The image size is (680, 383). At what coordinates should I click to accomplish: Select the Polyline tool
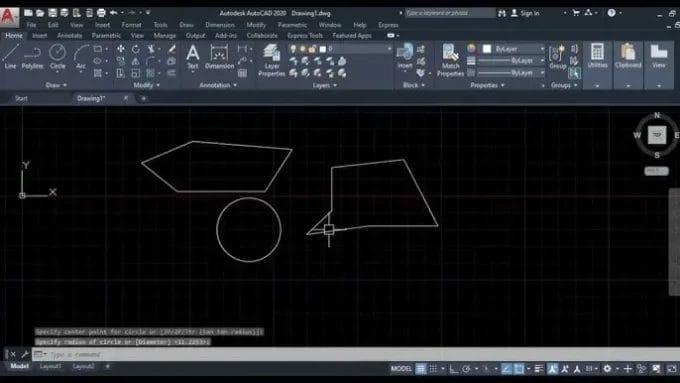(32, 56)
